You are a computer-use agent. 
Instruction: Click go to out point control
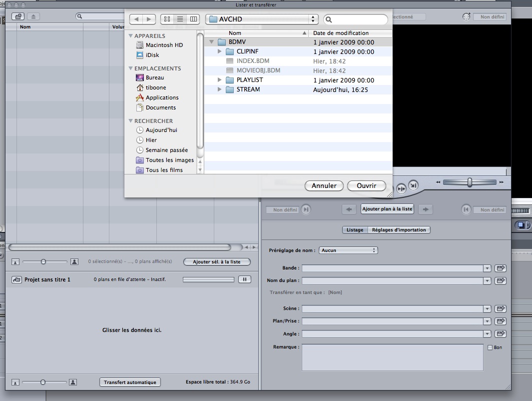click(x=413, y=185)
